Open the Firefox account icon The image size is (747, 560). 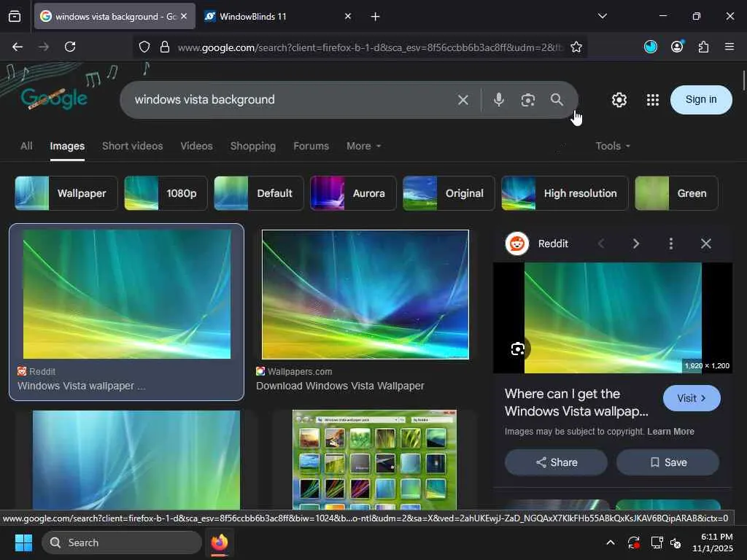tap(677, 46)
